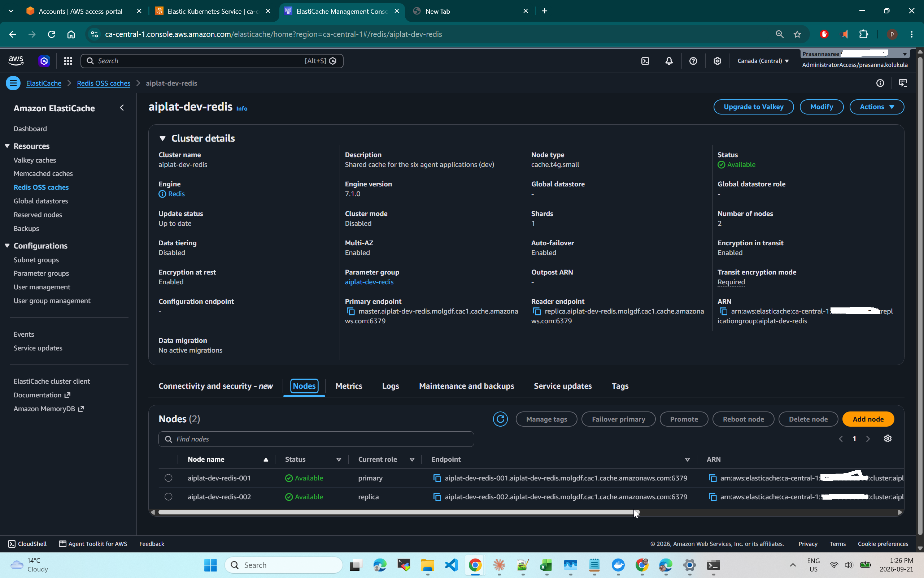Switch to the Metrics tab
The height and width of the screenshot is (578, 924).
[349, 386]
